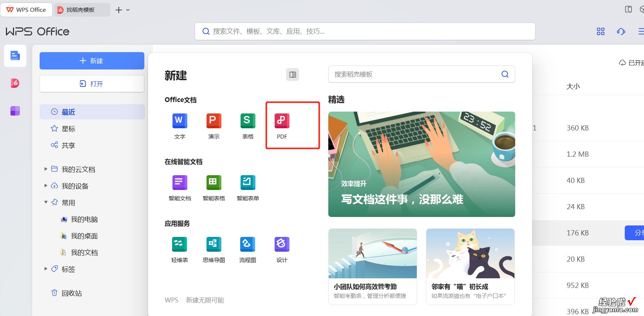The image size is (644, 316).
Task: Select the file row sized 24 KB
Action: pyautogui.click(x=588, y=207)
